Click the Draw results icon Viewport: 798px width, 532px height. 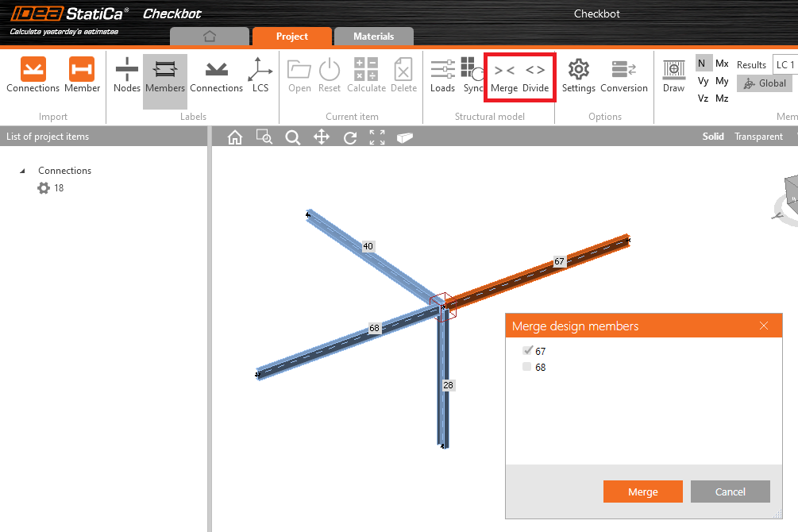tap(674, 75)
